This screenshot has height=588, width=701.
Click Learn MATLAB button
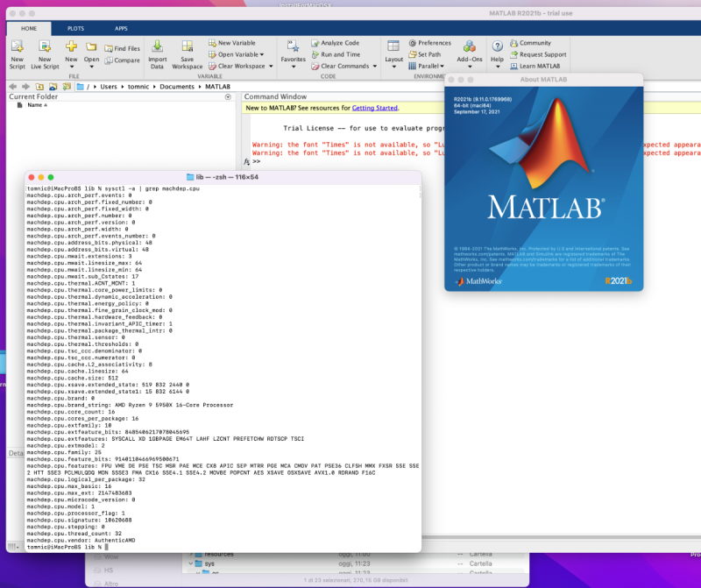point(535,66)
